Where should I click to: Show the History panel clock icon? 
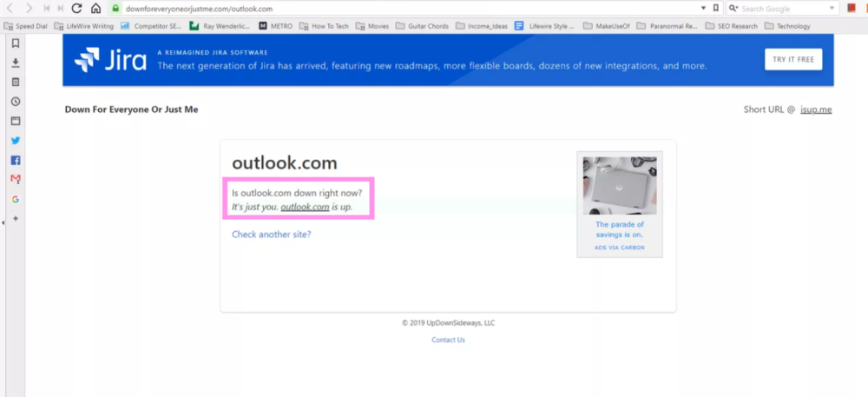16,102
